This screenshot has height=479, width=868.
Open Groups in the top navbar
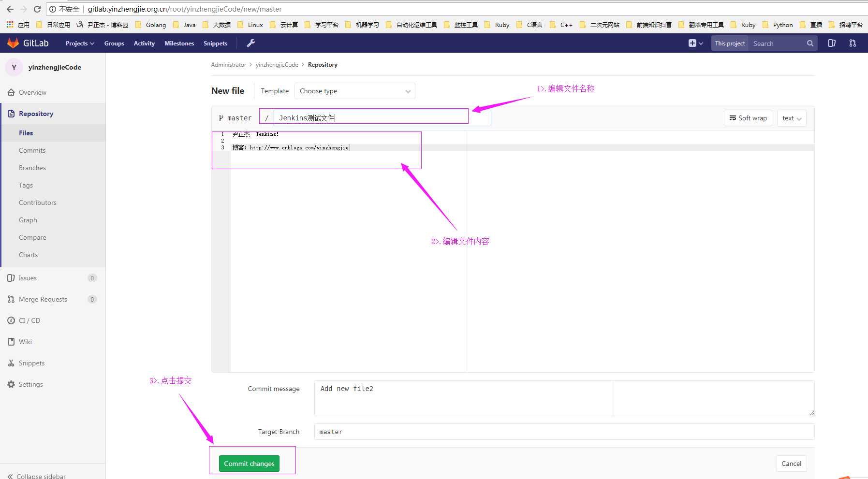click(114, 43)
